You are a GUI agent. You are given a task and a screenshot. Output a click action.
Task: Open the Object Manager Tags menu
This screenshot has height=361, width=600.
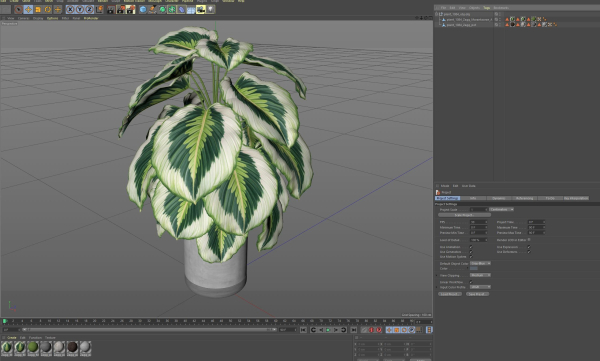click(486, 8)
